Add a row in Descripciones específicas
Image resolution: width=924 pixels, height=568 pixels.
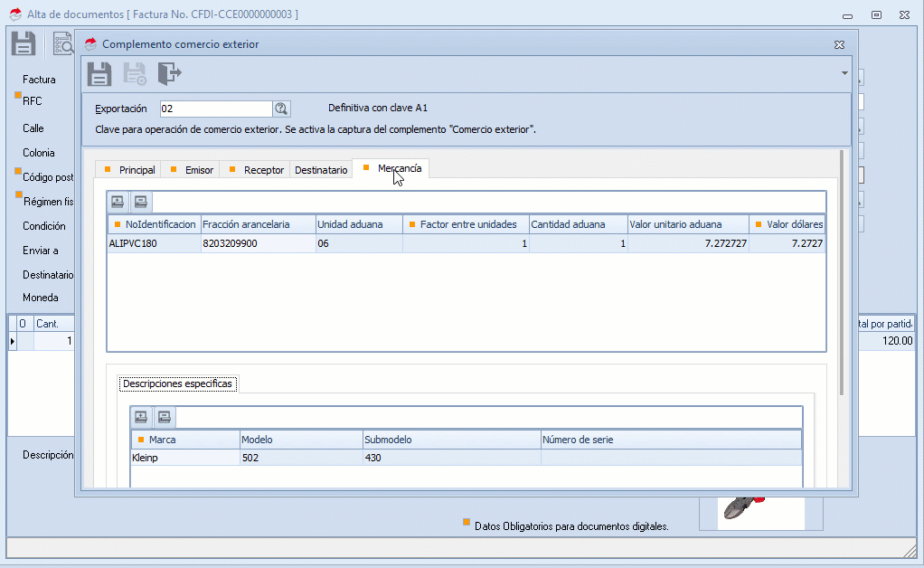(141, 417)
